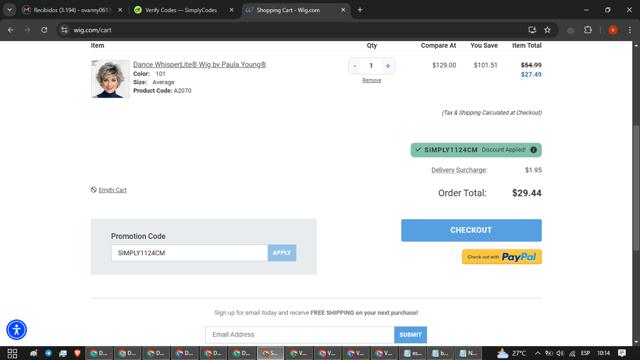The image size is (640, 360).
Task: Open the Chrome three-dot menu
Action: 630,30
